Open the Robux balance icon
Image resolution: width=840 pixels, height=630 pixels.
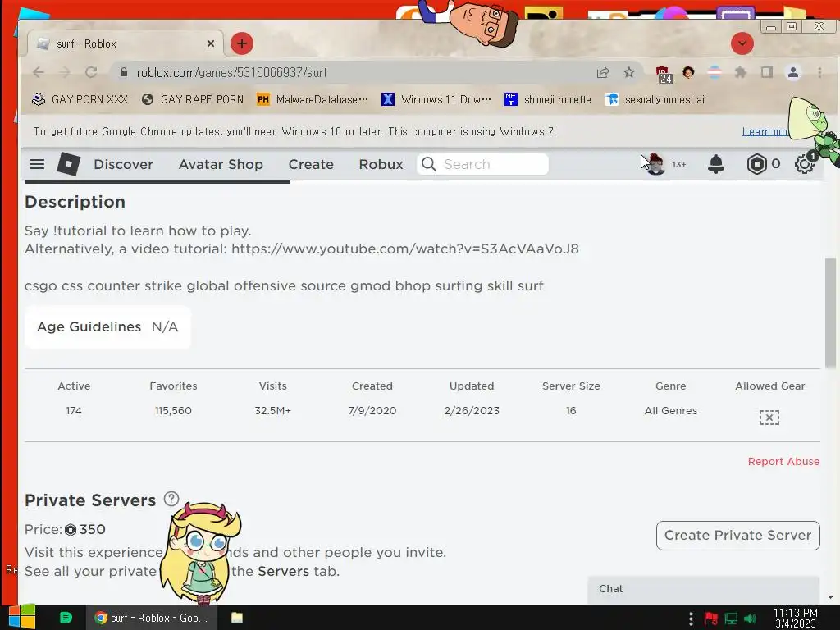756,164
